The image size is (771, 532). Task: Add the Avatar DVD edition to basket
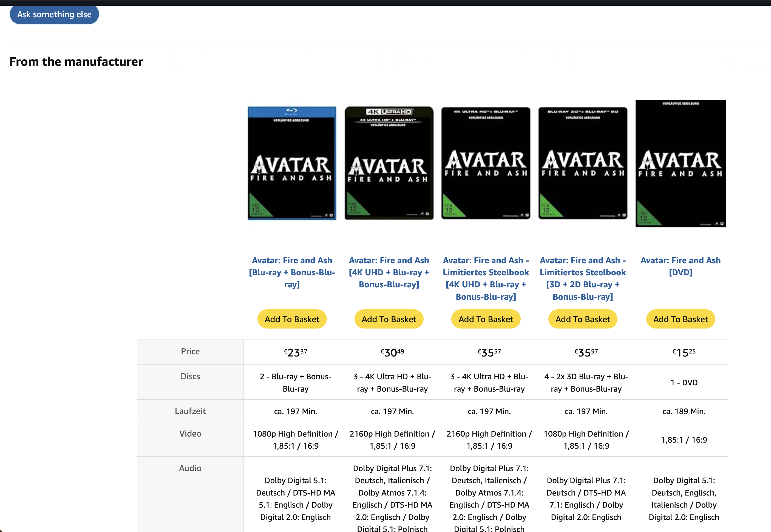coord(680,319)
